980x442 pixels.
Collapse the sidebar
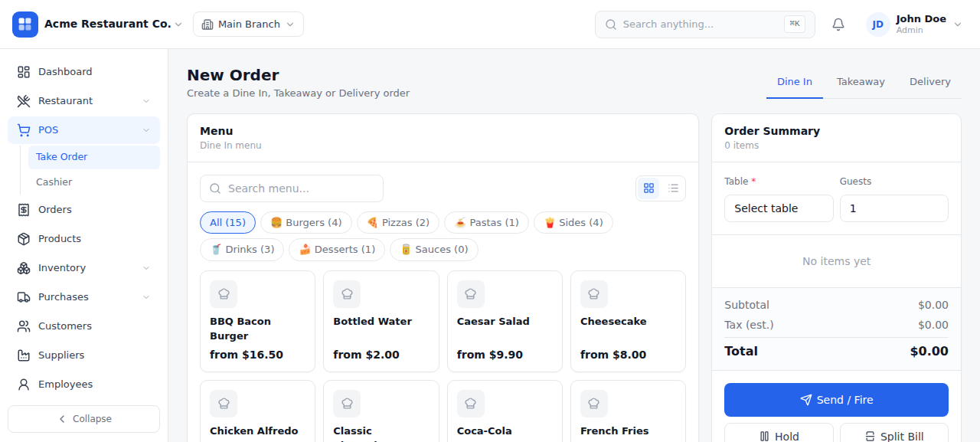83,419
